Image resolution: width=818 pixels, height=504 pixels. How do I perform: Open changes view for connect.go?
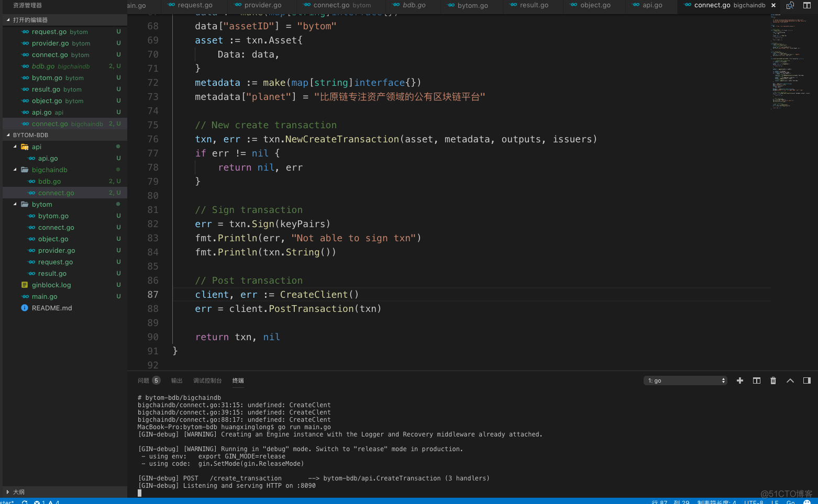point(790,5)
